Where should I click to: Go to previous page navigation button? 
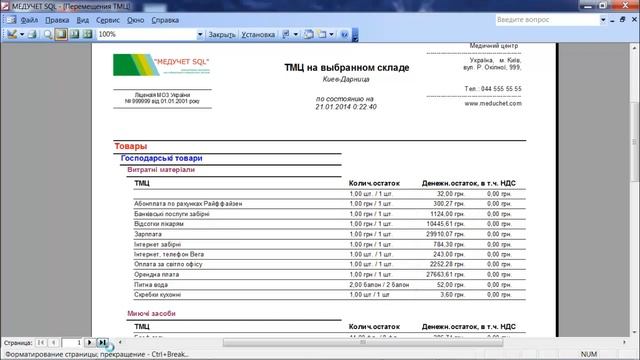53,342
